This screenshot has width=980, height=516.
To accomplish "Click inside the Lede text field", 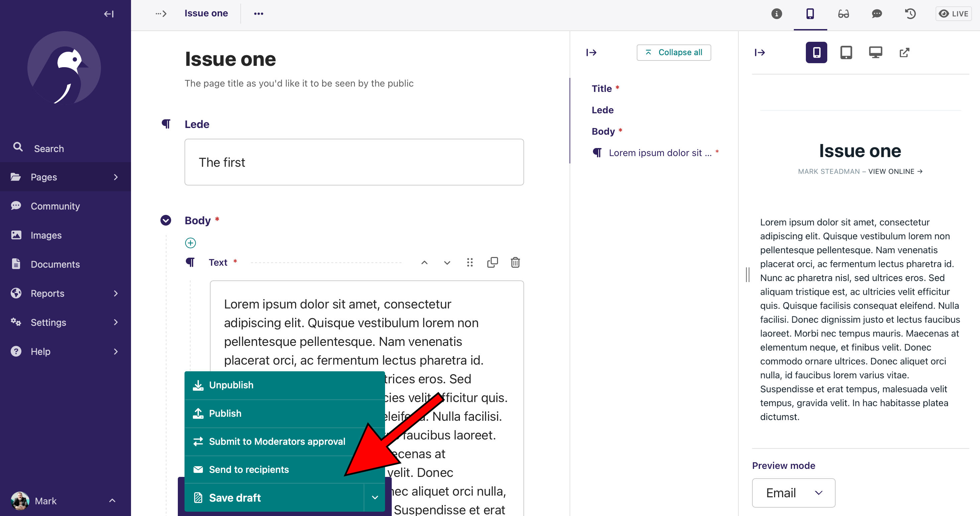I will coord(354,162).
